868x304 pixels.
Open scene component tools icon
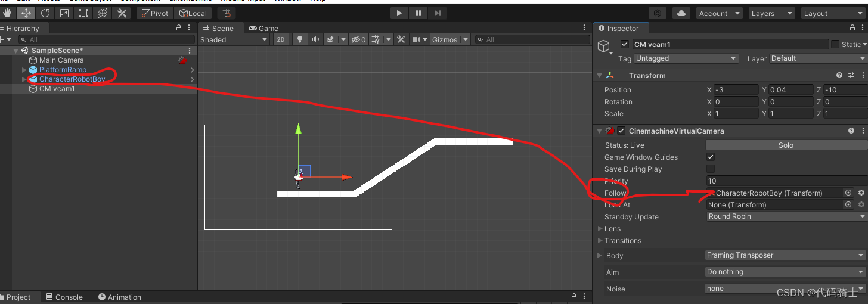pyautogui.click(x=401, y=39)
